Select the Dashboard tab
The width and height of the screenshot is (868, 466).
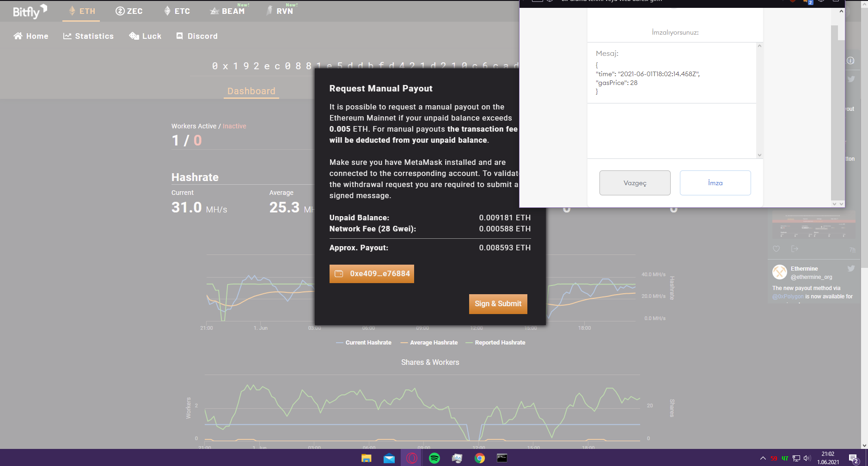(251, 91)
